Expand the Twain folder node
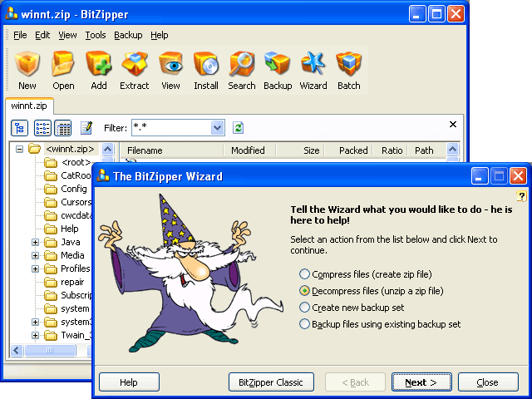This screenshot has height=399, width=532. coord(35,335)
